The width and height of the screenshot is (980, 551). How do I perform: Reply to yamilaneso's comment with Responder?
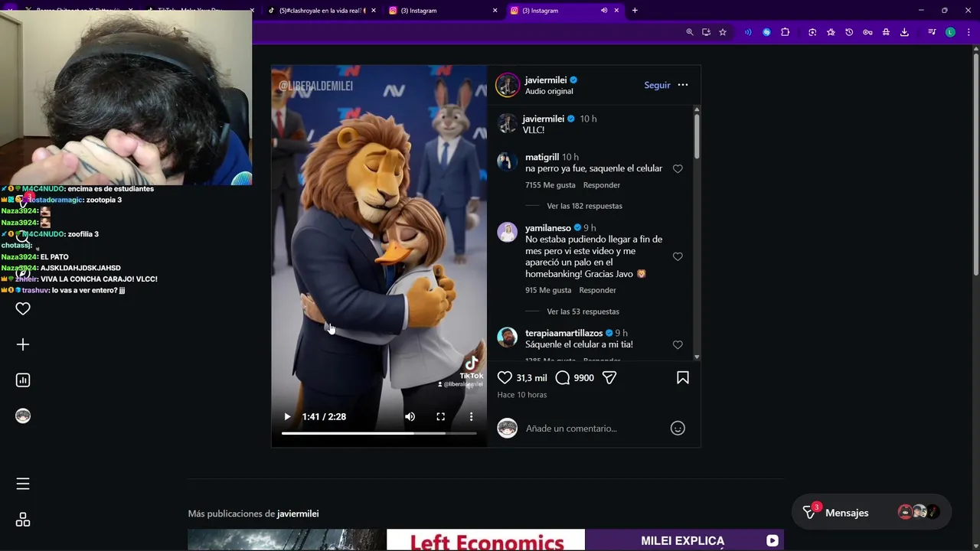(597, 290)
